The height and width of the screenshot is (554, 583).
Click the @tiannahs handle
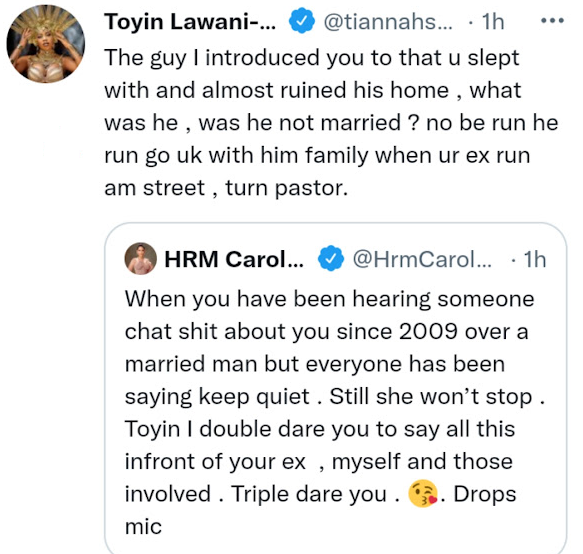click(x=388, y=22)
